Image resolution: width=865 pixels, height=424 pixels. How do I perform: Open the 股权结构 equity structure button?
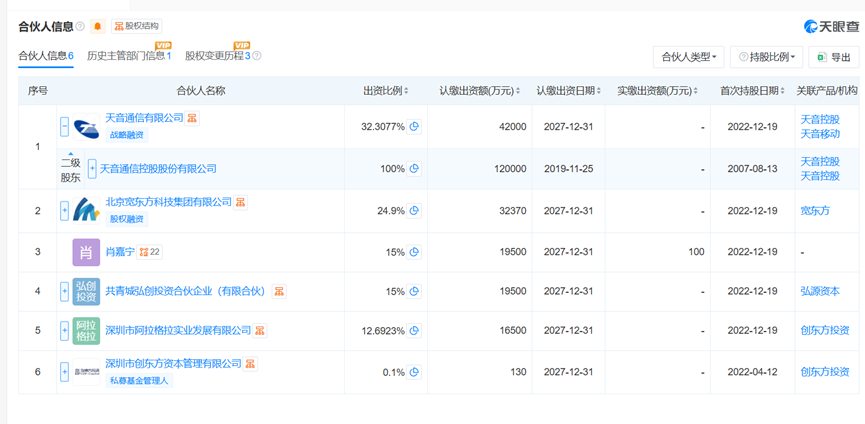(x=137, y=26)
